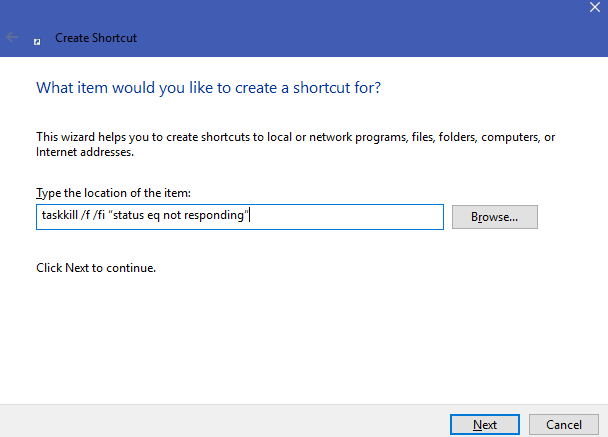Click empty gray footer left of Next
This screenshot has height=437, width=608.
tap(220, 422)
